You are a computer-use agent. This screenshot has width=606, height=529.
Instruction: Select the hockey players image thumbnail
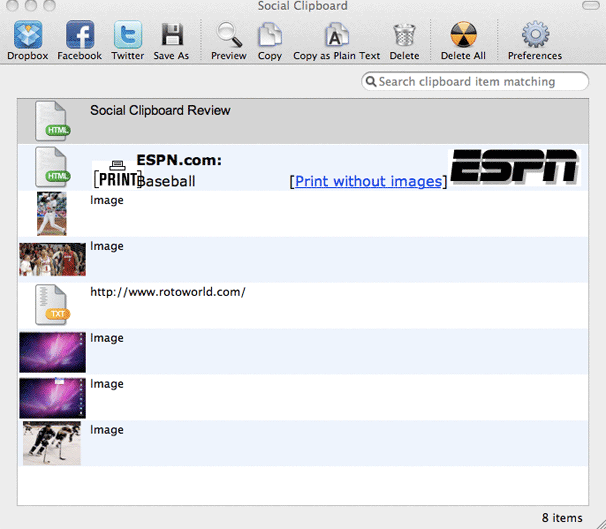(x=52, y=443)
